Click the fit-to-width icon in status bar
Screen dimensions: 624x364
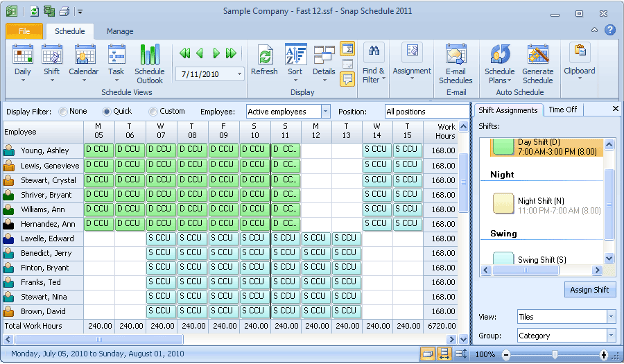(x=444, y=354)
